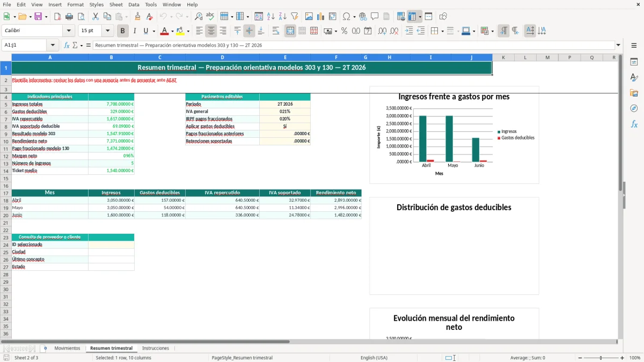The width and height of the screenshot is (644, 362).
Task: Toggle Underline formatting
Action: coord(146,31)
